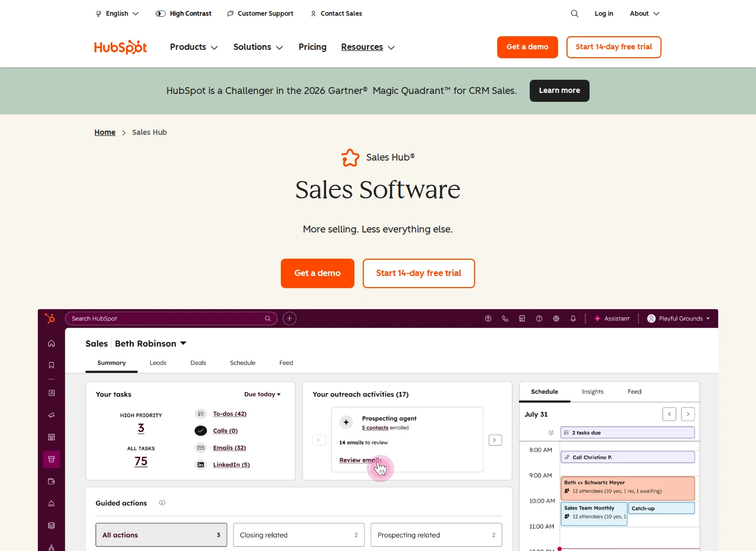
Task: Expand the About menu
Action: point(645,14)
